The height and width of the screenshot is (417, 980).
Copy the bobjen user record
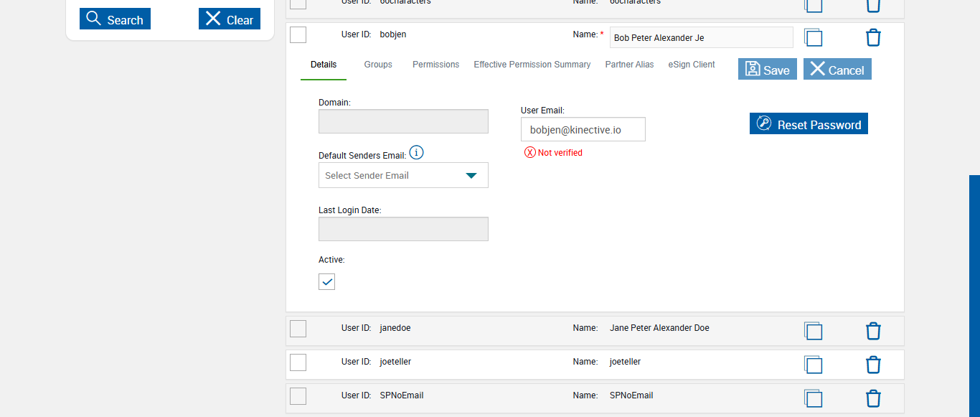(813, 38)
